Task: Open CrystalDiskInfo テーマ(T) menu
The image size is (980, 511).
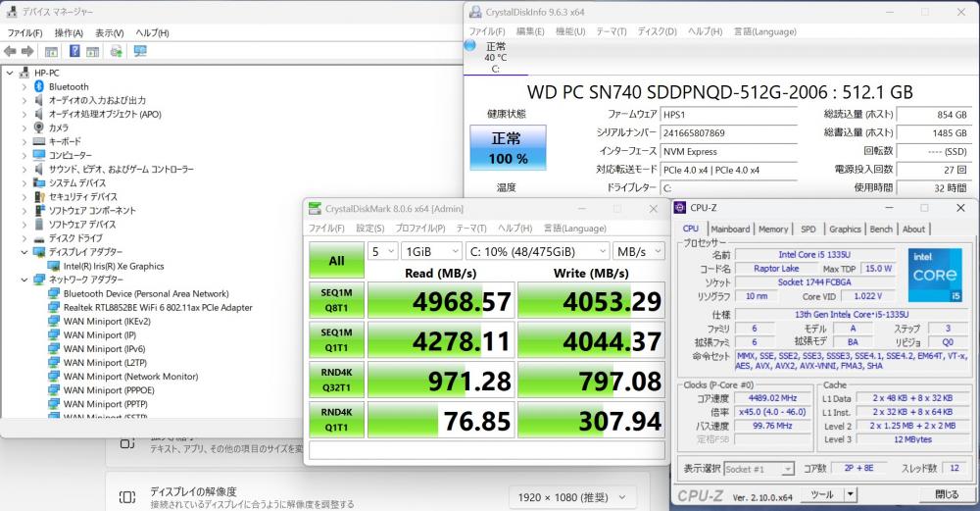Action: (612, 31)
